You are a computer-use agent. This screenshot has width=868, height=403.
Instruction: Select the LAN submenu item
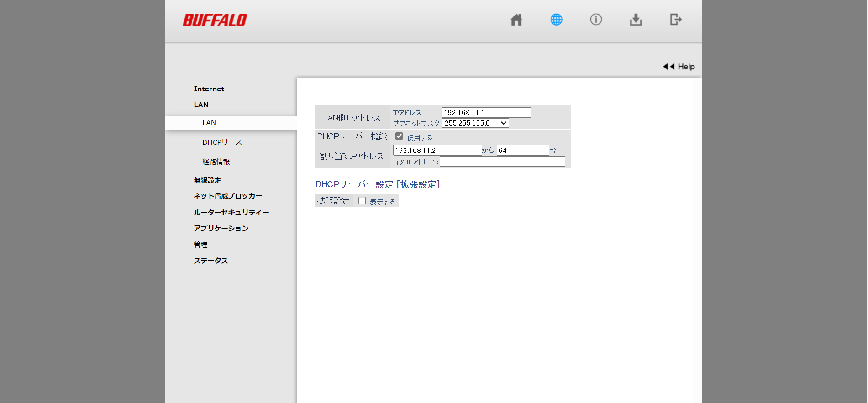click(209, 123)
